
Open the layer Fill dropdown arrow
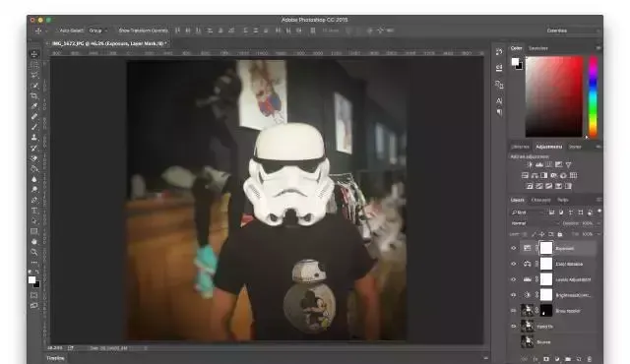(598, 234)
